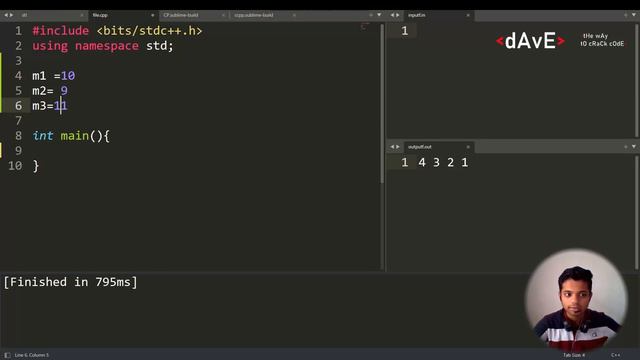640x360 pixels.
Task: Click unsaved dot on file.cpp tab
Action: click(x=153, y=15)
